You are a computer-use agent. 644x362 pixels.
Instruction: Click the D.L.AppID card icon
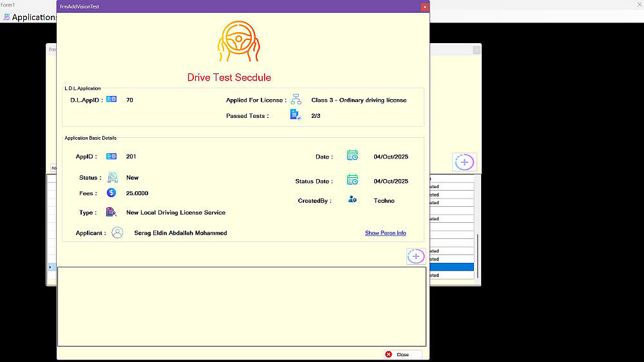111,99
